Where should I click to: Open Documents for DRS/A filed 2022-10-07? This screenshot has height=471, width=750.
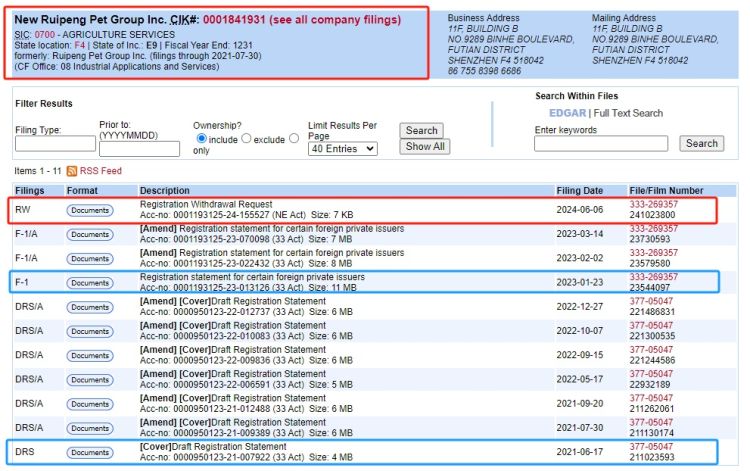(90, 331)
